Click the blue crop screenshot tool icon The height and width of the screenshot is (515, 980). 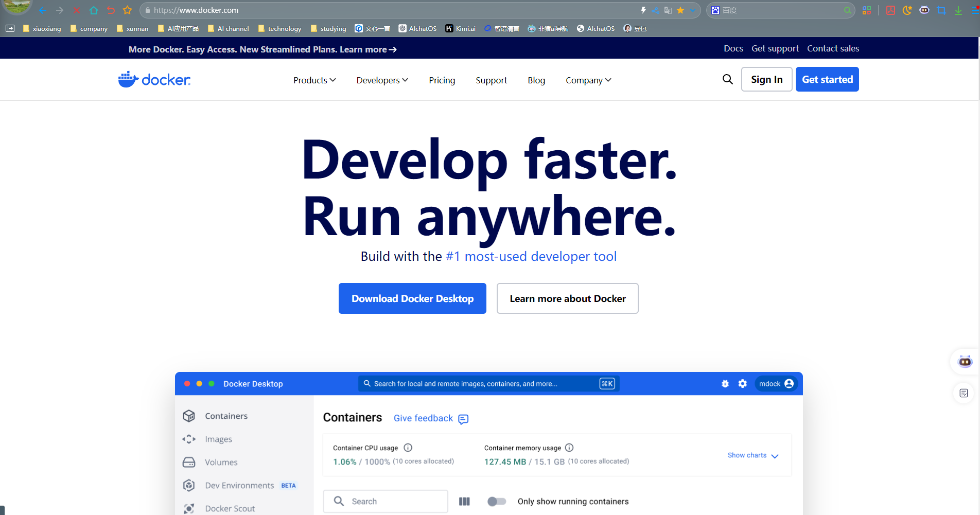click(x=941, y=10)
